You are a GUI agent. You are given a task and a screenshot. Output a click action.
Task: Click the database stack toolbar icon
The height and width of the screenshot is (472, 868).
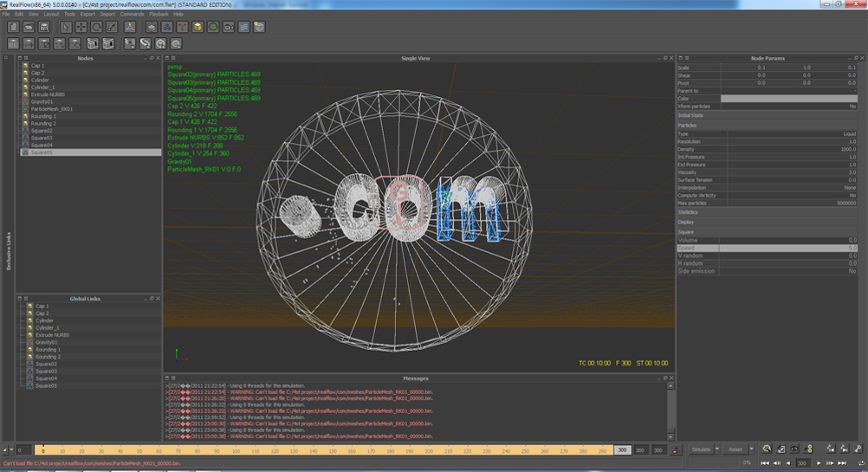[259, 27]
